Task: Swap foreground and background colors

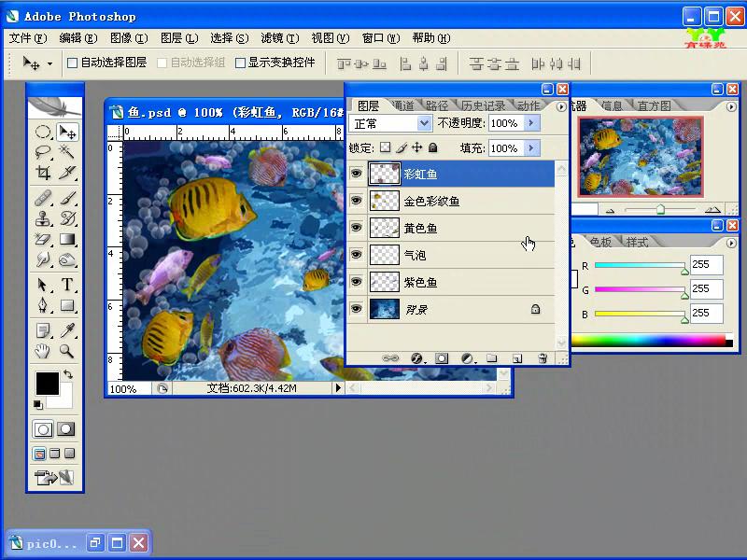Action: tap(68, 374)
